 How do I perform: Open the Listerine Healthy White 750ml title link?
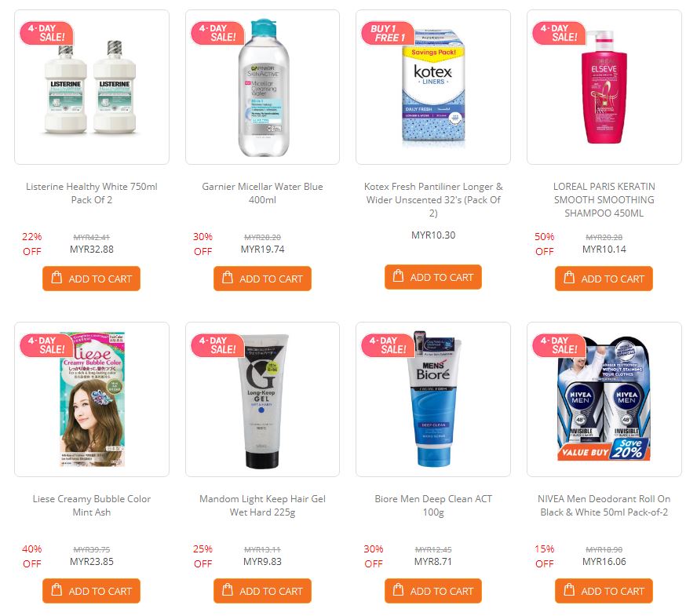coord(92,193)
